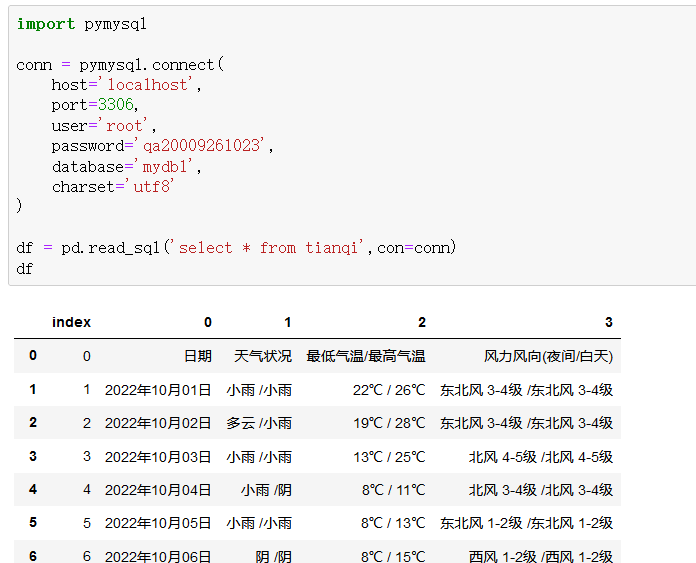This screenshot has width=696, height=563.
Task: Click the temperature cell 22℃ / 26℃
Action: click(389, 390)
